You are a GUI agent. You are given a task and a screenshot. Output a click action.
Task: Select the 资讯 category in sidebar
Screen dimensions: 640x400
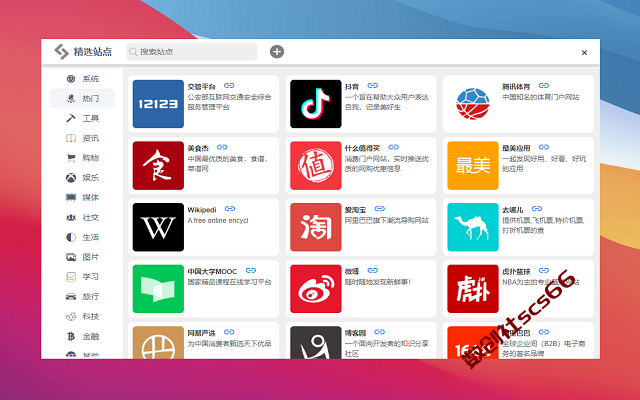82,138
